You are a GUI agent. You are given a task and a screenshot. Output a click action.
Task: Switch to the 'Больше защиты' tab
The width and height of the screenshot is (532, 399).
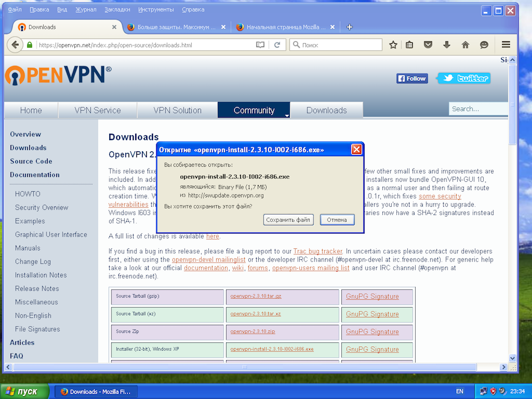tap(176, 27)
